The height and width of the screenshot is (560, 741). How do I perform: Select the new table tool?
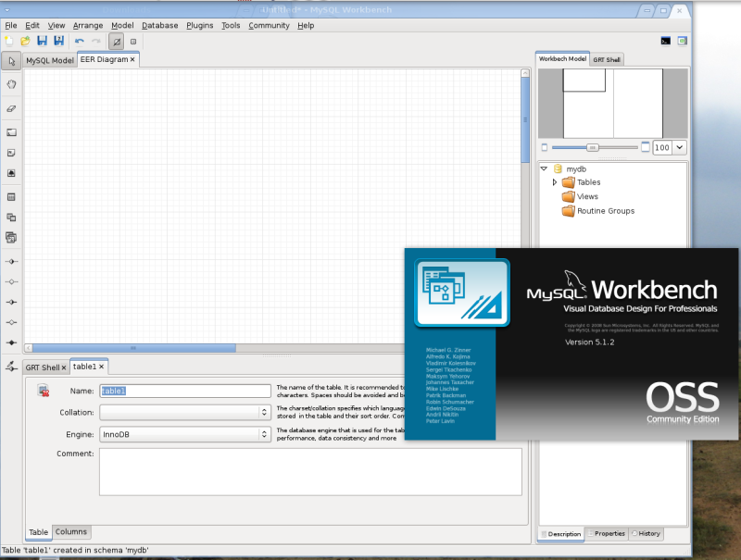point(11,197)
